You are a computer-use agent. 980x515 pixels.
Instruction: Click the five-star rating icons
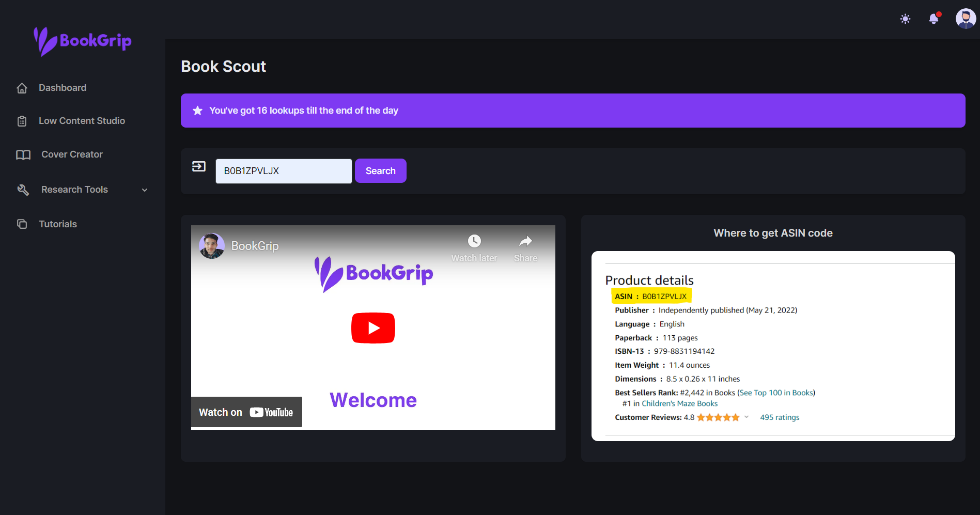pos(718,417)
